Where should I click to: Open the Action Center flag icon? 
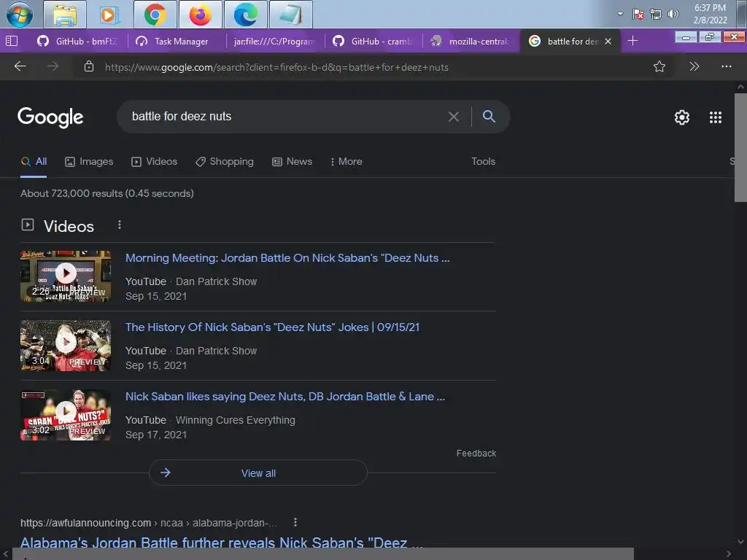(638, 14)
